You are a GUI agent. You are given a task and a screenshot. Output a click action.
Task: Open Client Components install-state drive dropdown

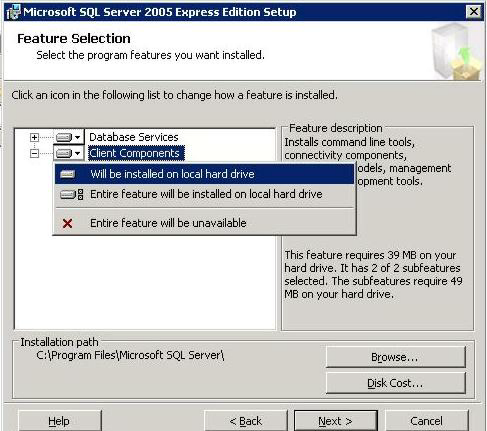(68, 153)
